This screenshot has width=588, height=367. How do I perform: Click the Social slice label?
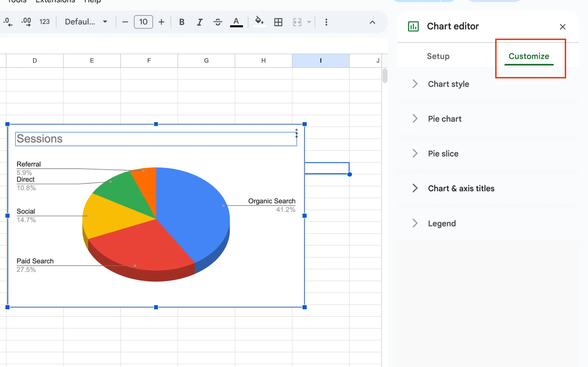tap(26, 211)
